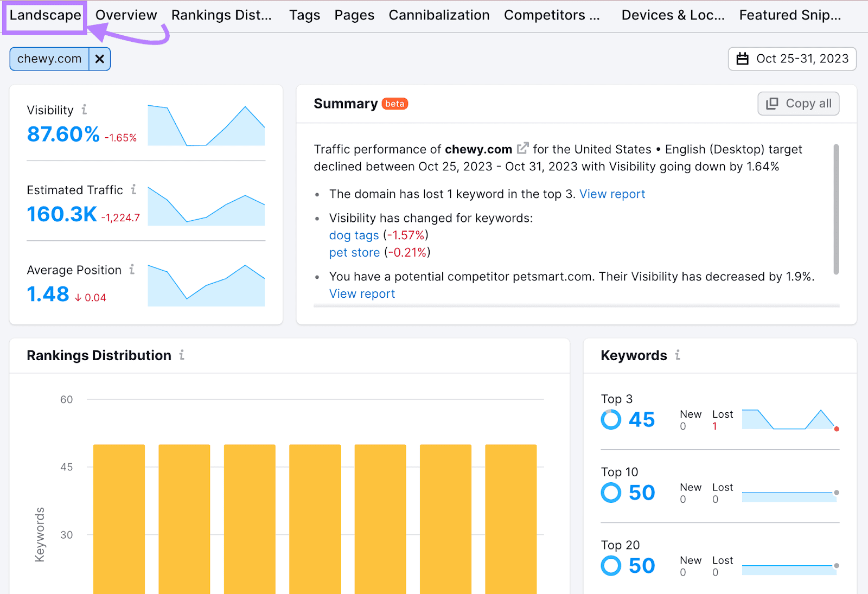Click the last yellow bar in the chart
Image resolution: width=868 pixels, height=594 pixels.
pos(510,519)
